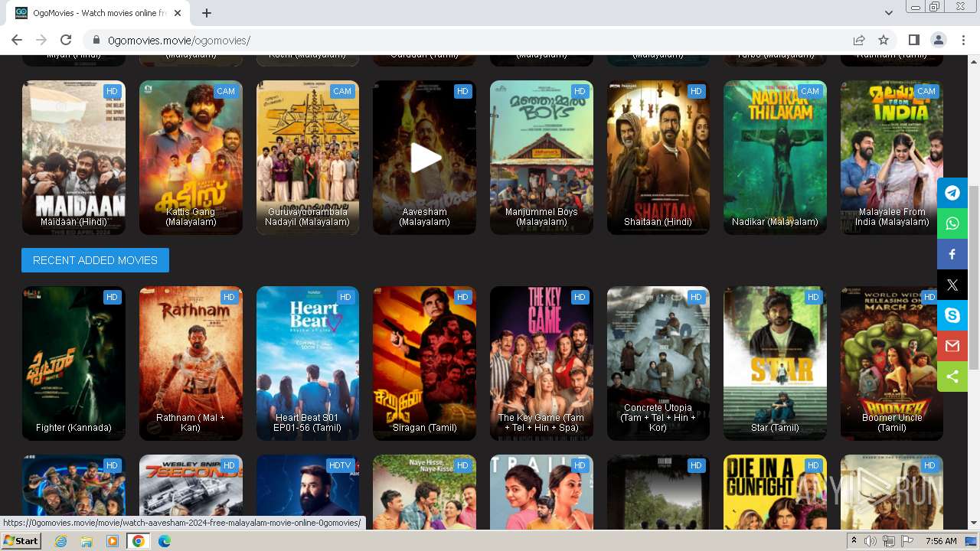Open the Chrome profile avatar
This screenshot has width=980, height=551.
pos(938,40)
